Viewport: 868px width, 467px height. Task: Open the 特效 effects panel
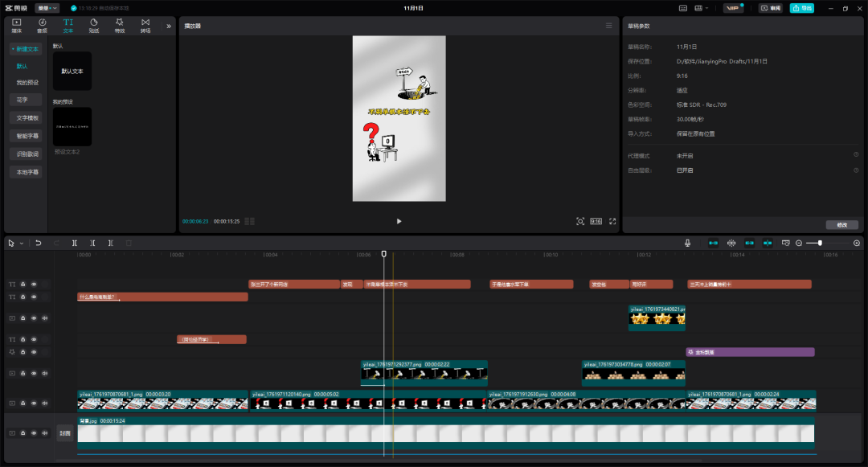coord(120,26)
